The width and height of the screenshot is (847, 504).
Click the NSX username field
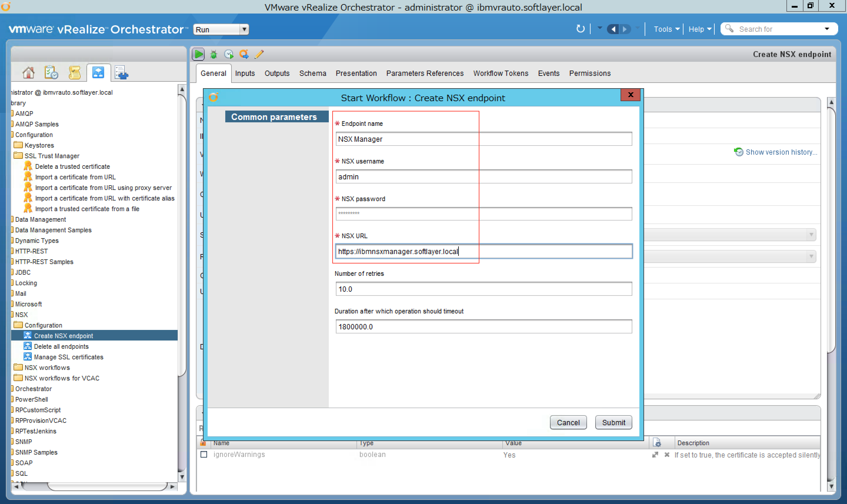tap(483, 177)
